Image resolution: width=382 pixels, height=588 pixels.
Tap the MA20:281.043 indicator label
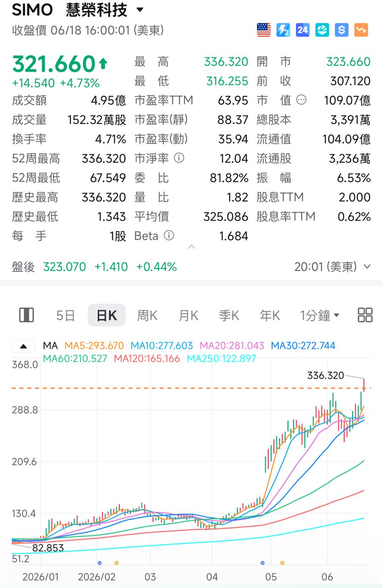pyautogui.click(x=232, y=345)
